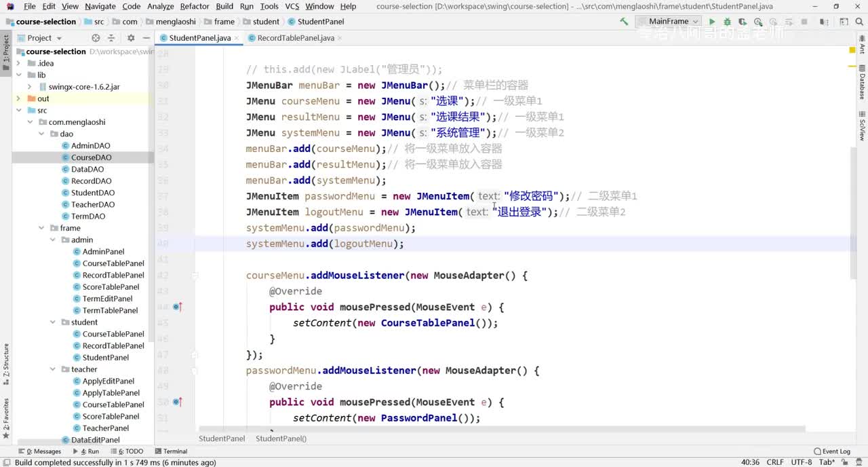Open the Analyze menu
Image resolution: width=868 pixels, height=467 pixels.
[161, 6]
